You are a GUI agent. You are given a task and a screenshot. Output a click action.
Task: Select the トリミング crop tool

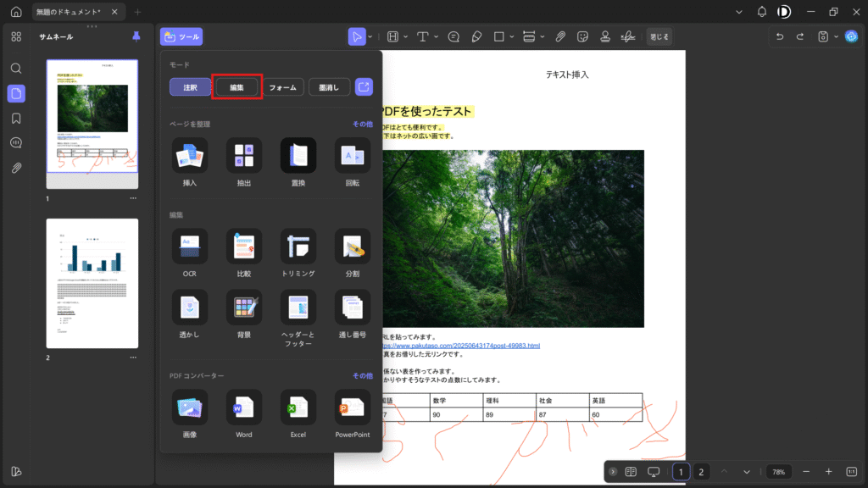(298, 246)
